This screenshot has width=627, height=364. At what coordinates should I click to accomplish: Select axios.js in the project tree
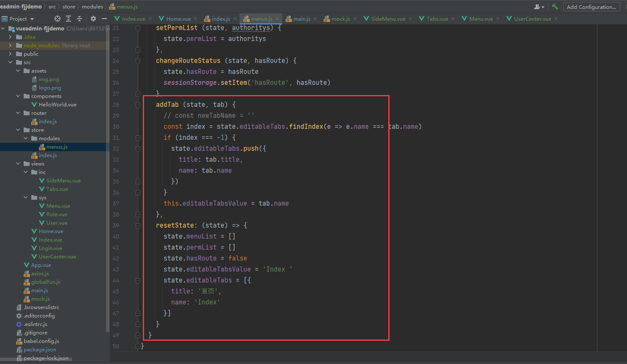pyautogui.click(x=40, y=274)
